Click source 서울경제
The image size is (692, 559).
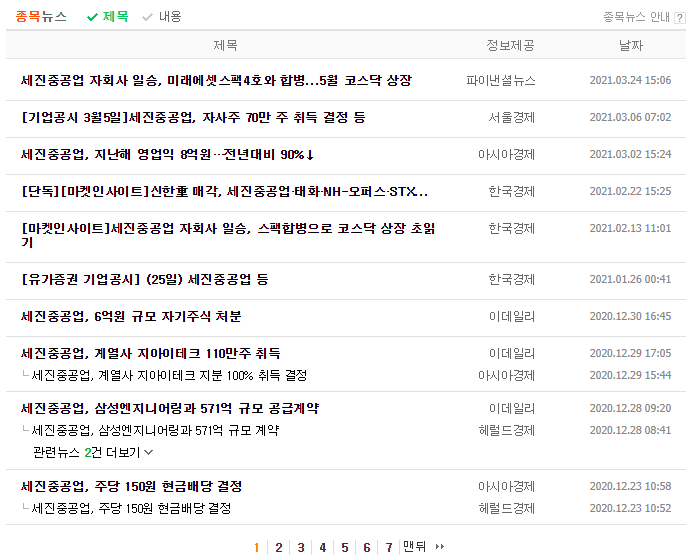[x=511, y=117]
